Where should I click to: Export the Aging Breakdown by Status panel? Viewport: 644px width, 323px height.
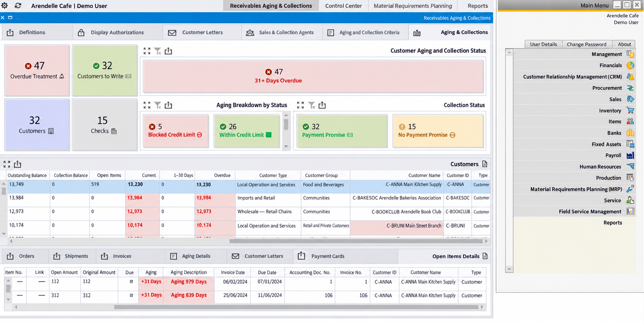(x=168, y=105)
